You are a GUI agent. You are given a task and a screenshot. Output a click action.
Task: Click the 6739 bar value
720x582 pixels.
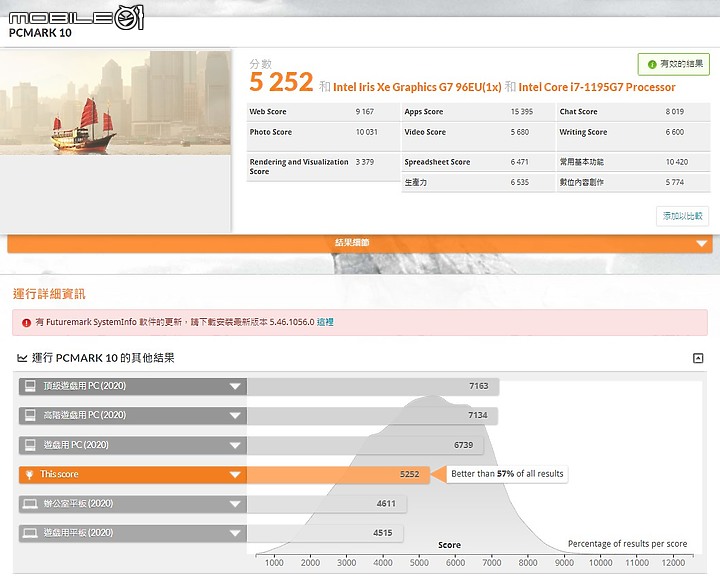[x=463, y=445]
